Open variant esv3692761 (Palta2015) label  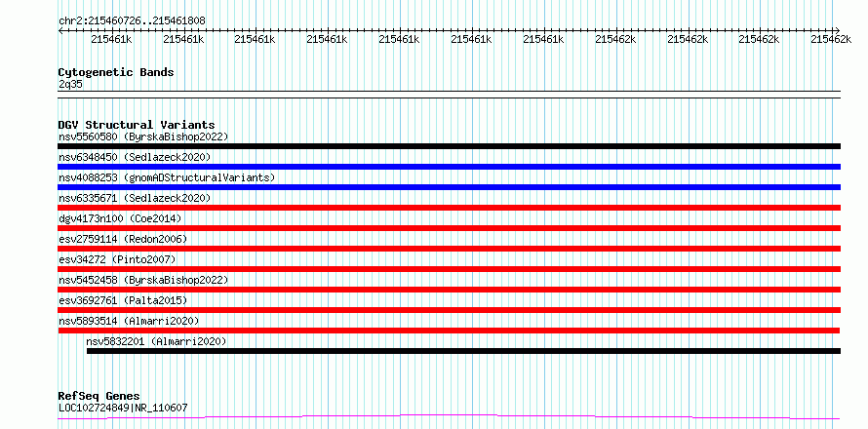[123, 300]
